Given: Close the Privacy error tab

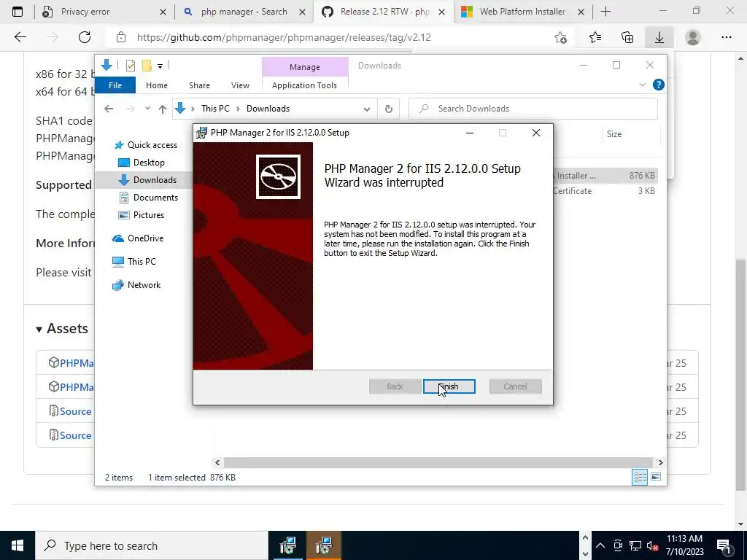Looking at the screenshot, I should click(x=163, y=12).
